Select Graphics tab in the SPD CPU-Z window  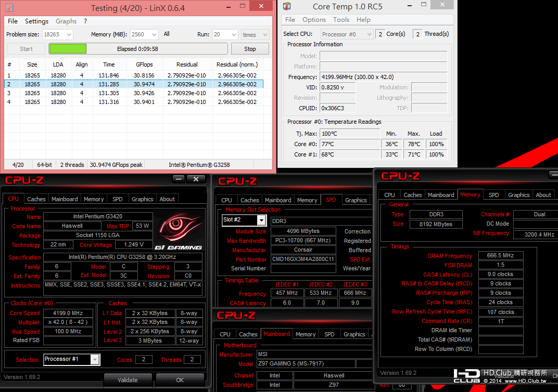(x=356, y=200)
